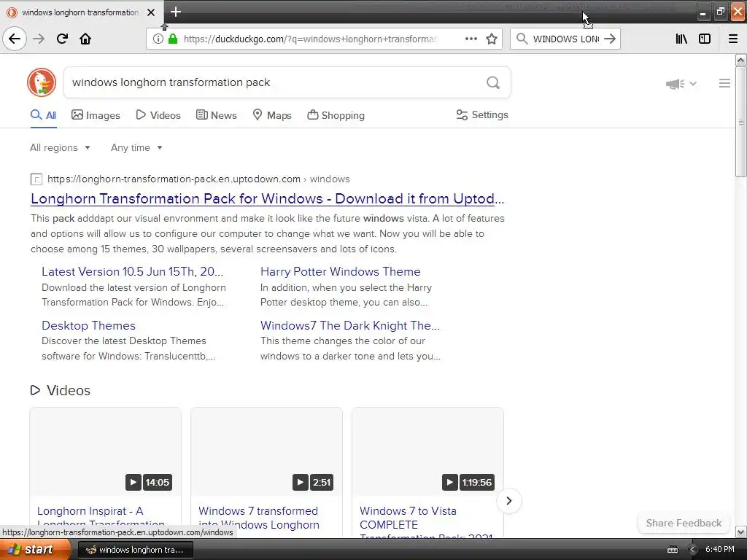The height and width of the screenshot is (560, 747).
Task: Click the WINDOWS LON browser search field
Action: (x=565, y=39)
